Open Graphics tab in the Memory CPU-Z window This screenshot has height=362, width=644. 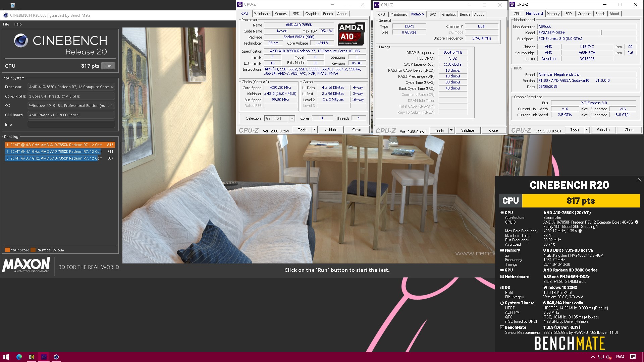pos(449,14)
